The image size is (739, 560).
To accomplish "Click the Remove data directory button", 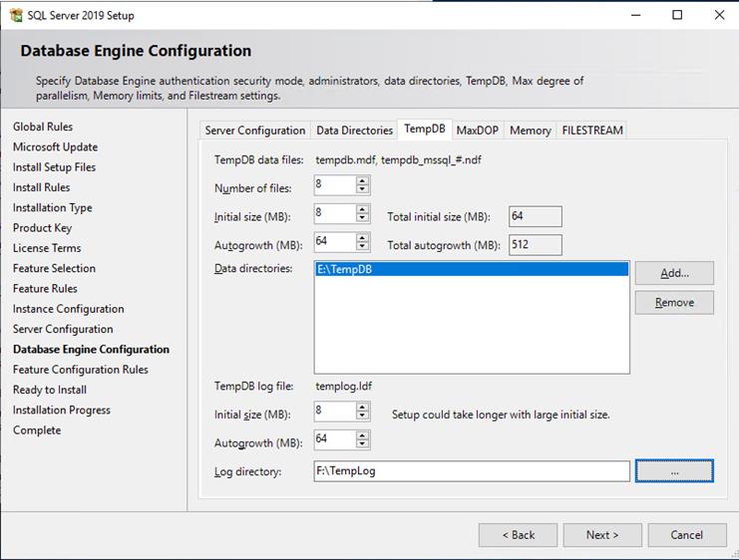I will point(674,302).
